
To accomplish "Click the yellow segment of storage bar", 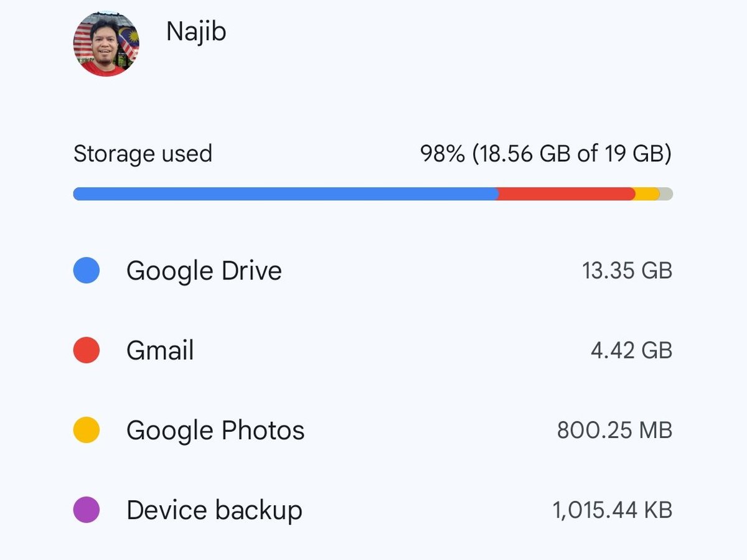I will [647, 194].
